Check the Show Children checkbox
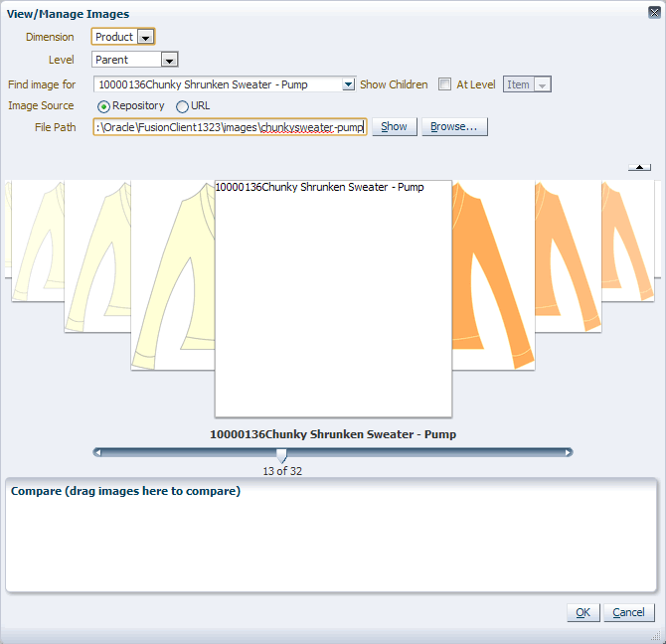The height and width of the screenshot is (644, 666). click(444, 84)
